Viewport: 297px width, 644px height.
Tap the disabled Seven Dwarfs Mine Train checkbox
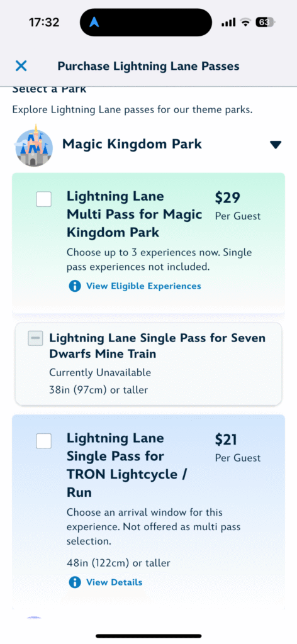(x=36, y=338)
